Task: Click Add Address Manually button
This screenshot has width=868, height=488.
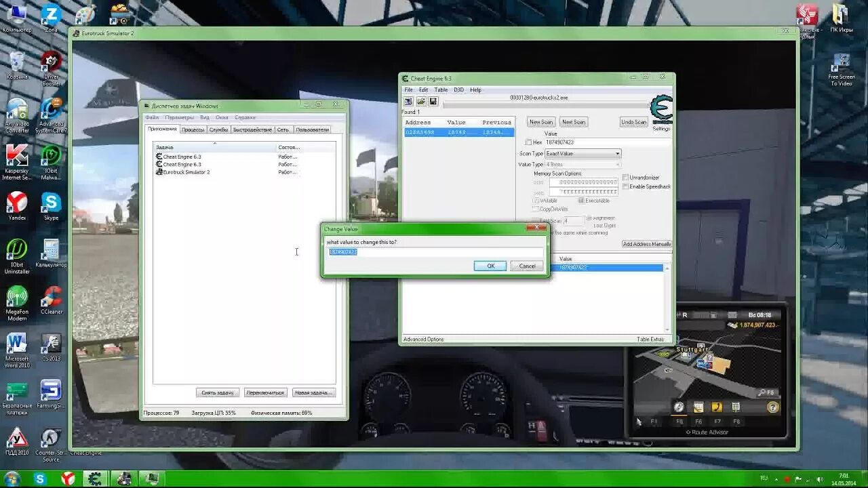Action: coord(647,244)
